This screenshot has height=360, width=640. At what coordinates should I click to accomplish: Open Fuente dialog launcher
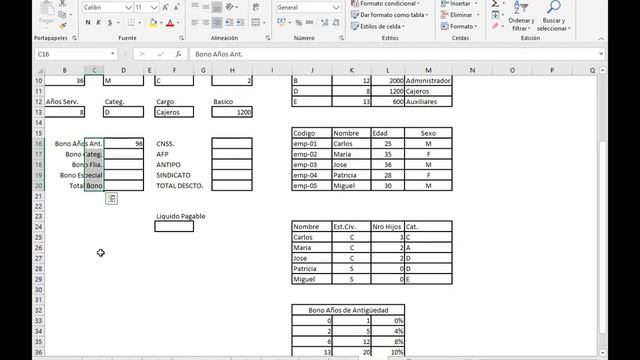[181, 38]
